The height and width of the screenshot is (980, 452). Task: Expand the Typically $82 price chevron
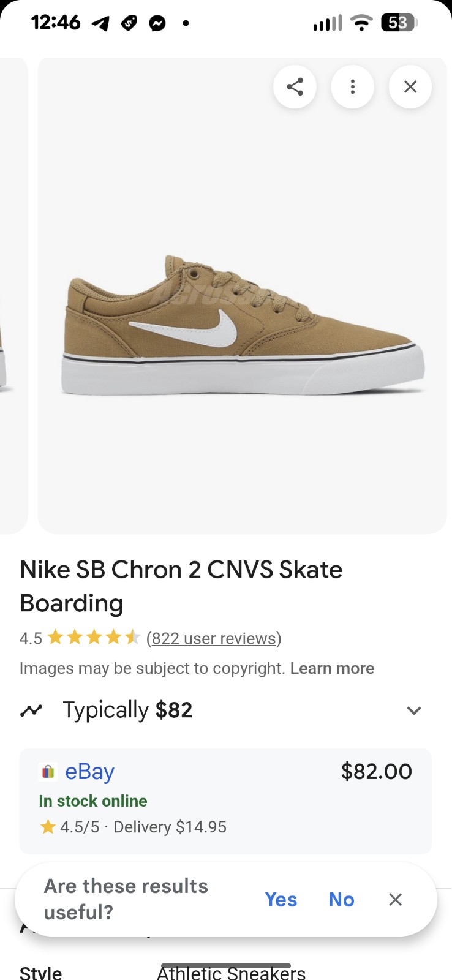point(414,710)
